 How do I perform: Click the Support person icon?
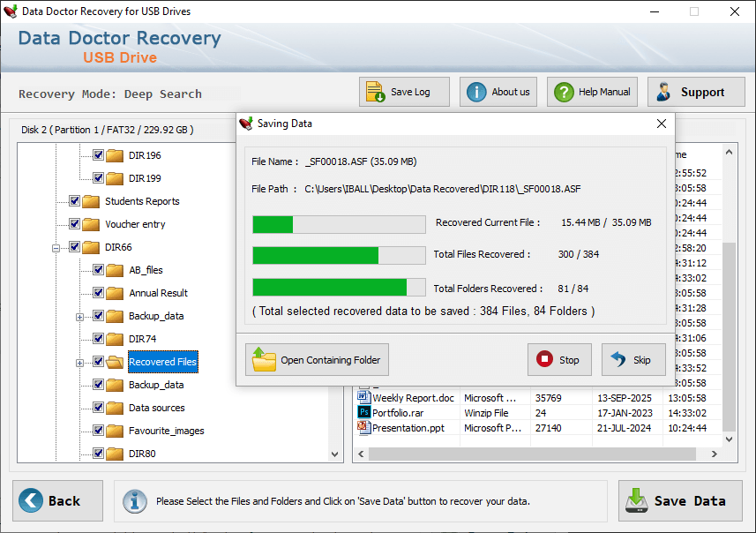coord(663,92)
